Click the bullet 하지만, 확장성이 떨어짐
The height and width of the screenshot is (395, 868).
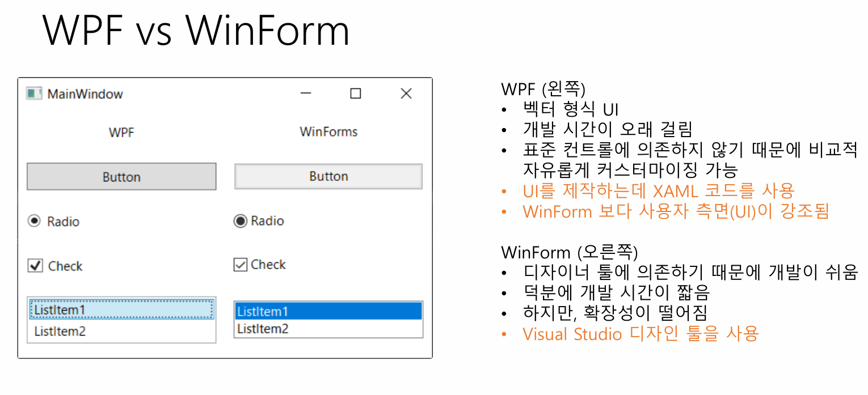[615, 313]
